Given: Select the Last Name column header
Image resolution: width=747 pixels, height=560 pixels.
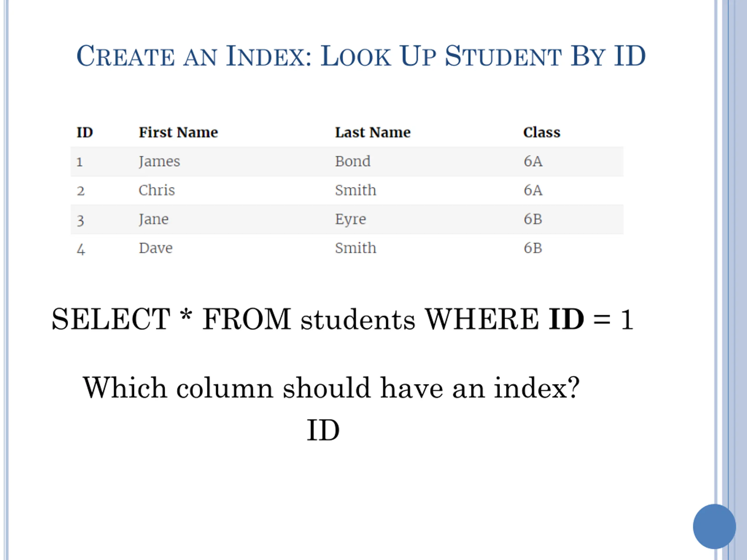Looking at the screenshot, I should tap(373, 132).
